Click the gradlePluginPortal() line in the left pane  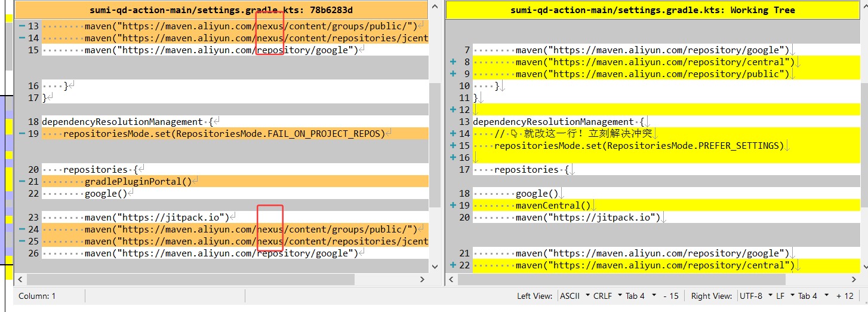pyautogui.click(x=235, y=182)
